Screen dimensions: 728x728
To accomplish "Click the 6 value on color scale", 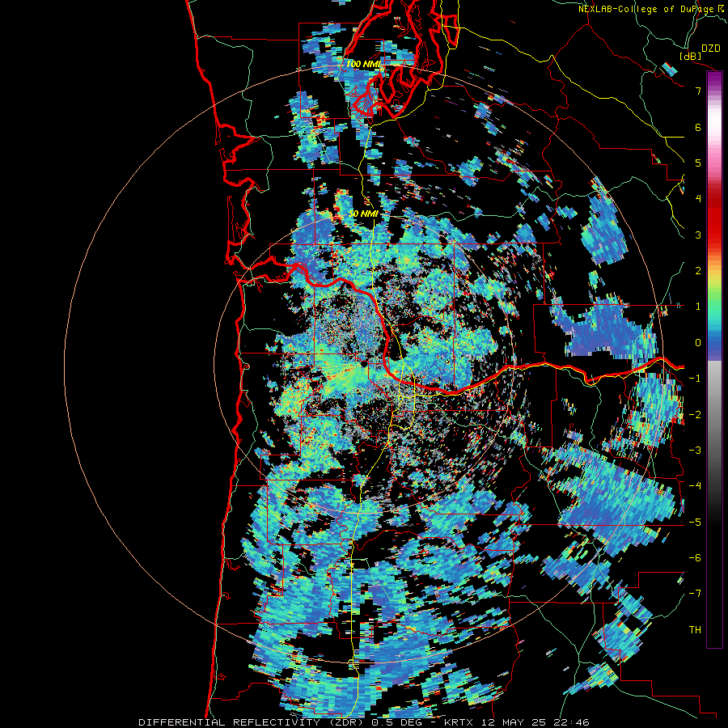I will [x=698, y=127].
